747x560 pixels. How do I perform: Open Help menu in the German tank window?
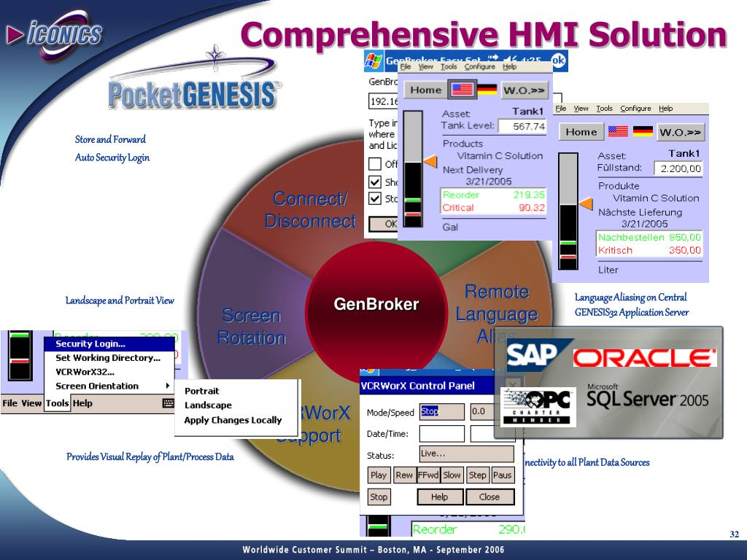665,109
